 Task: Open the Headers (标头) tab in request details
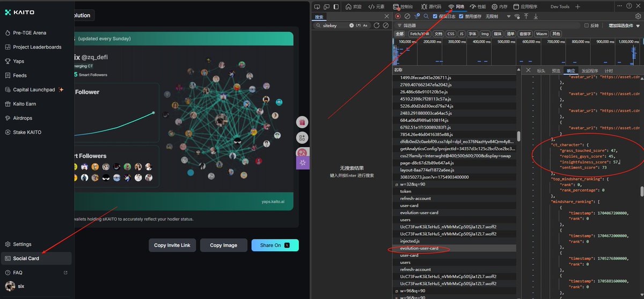point(541,70)
